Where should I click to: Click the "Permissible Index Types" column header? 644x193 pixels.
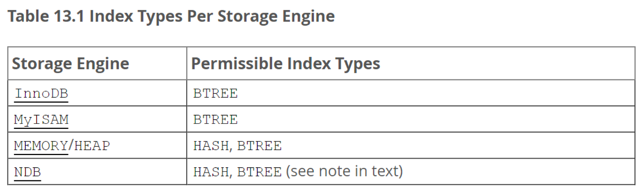[x=285, y=64]
